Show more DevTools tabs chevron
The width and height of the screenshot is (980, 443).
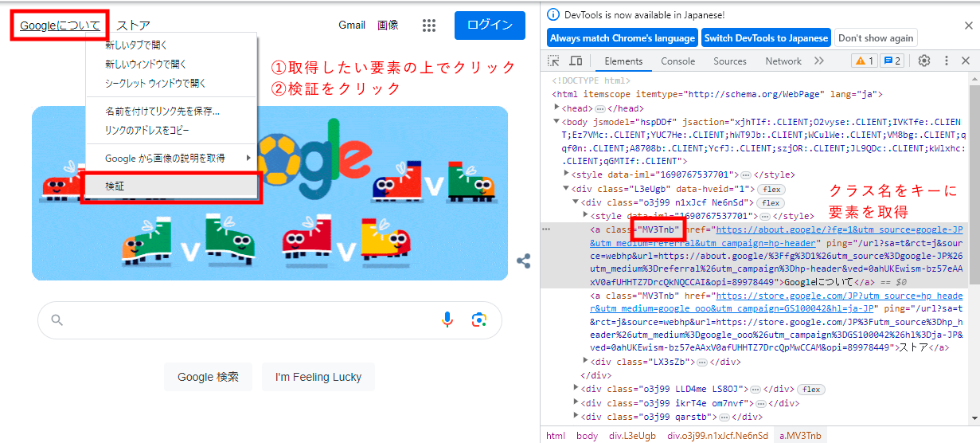click(818, 61)
